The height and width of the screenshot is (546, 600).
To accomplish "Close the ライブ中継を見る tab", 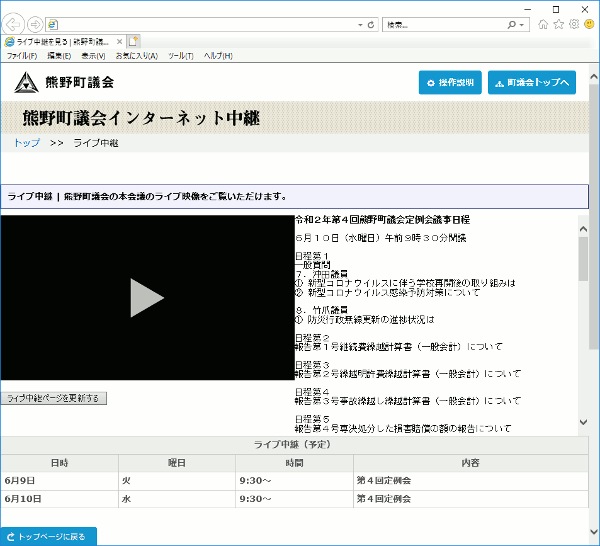I will pyautogui.click(x=119, y=42).
